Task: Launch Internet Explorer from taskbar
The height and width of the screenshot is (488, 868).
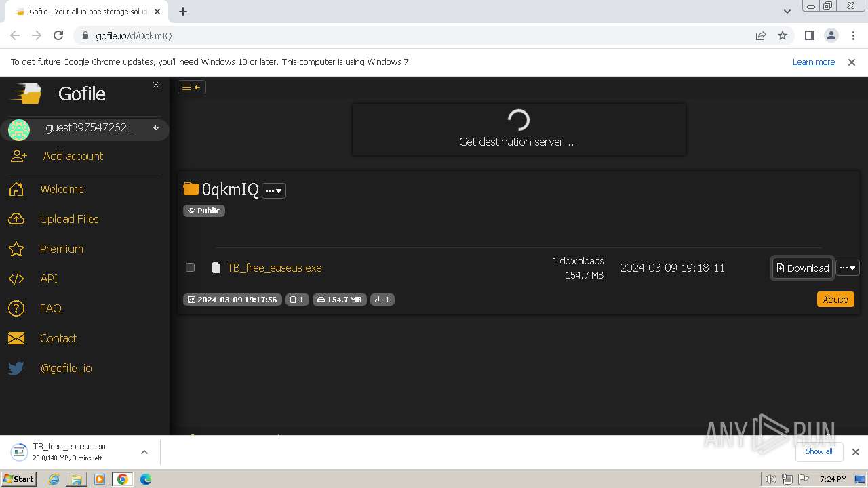Action: click(54, 479)
